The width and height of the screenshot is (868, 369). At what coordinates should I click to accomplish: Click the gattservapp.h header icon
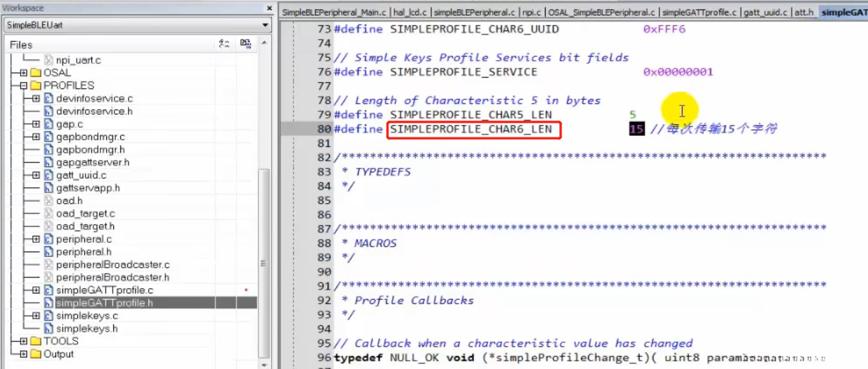[49, 188]
